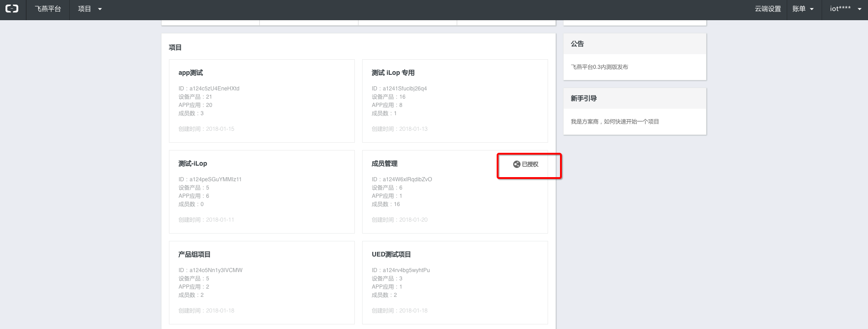Expand the 项目 dropdown menu
Screen dimensions: 868x329
point(90,9)
